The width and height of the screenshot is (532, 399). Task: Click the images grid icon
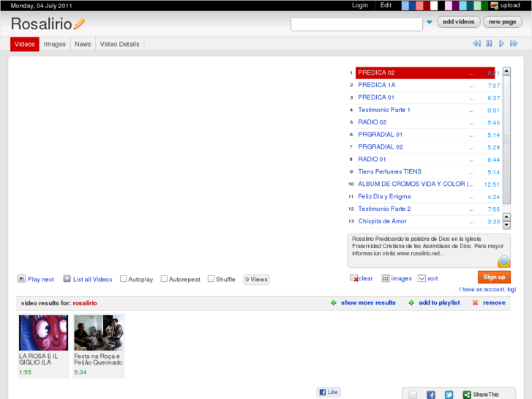point(386,278)
